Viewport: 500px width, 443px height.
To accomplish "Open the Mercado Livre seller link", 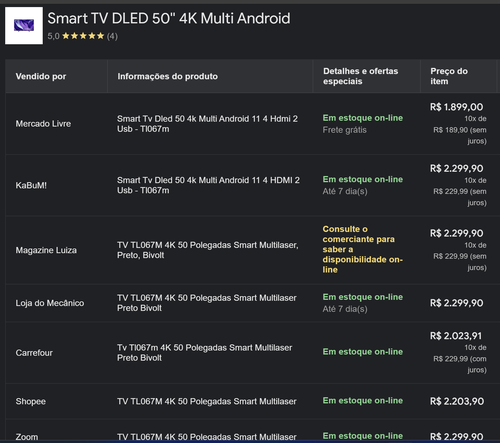I will pos(43,124).
